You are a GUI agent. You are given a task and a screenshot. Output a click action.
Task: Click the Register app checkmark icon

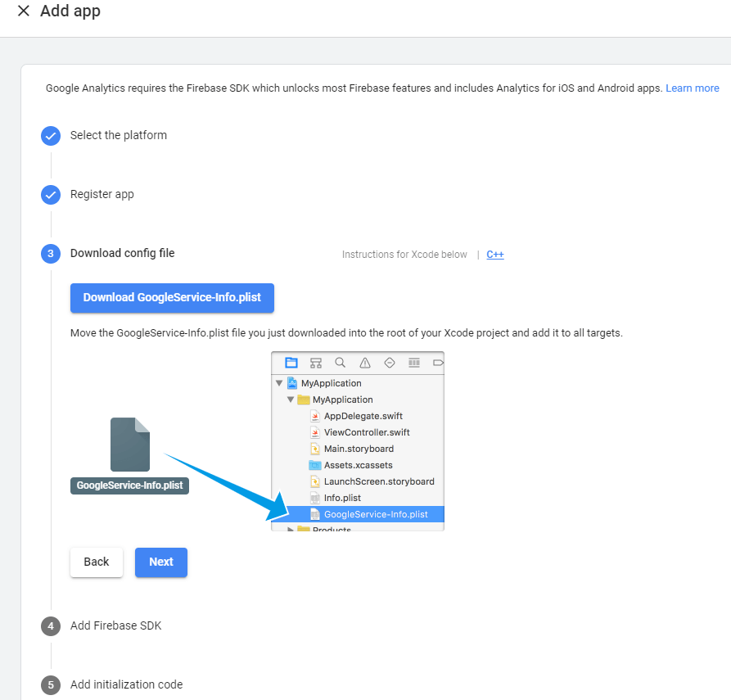(51, 195)
